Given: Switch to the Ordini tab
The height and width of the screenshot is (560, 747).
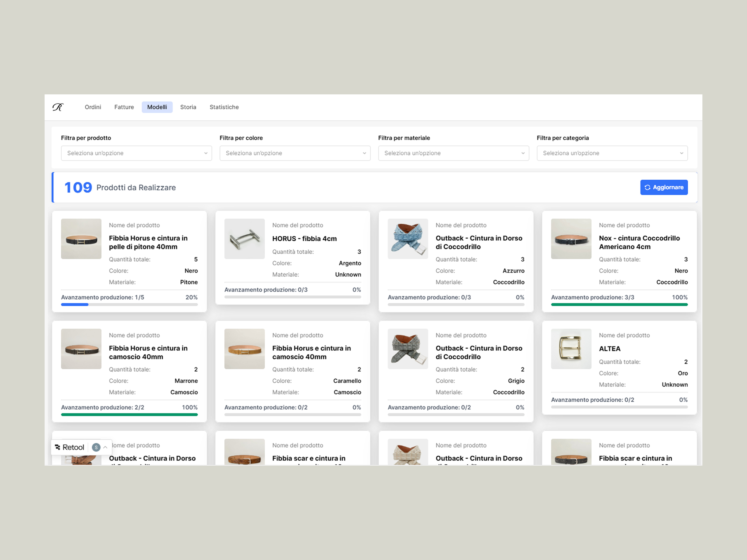Looking at the screenshot, I should pyautogui.click(x=93, y=107).
